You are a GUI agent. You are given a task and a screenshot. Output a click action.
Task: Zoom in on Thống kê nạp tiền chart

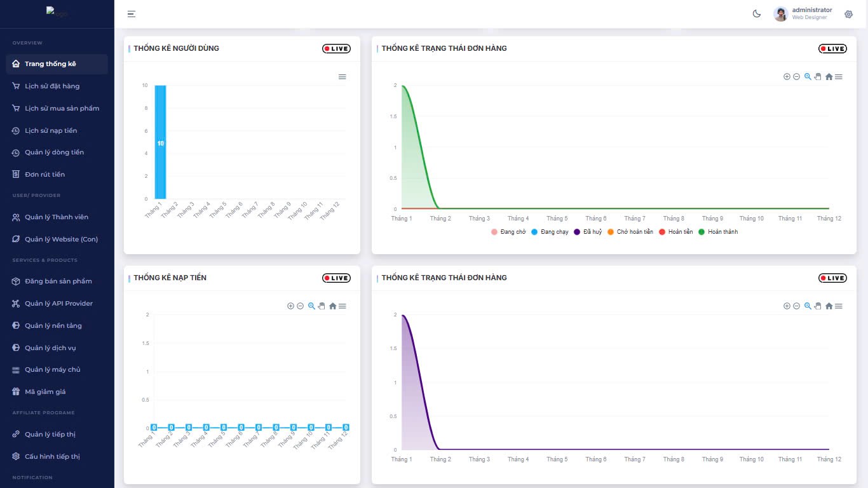[290, 306]
